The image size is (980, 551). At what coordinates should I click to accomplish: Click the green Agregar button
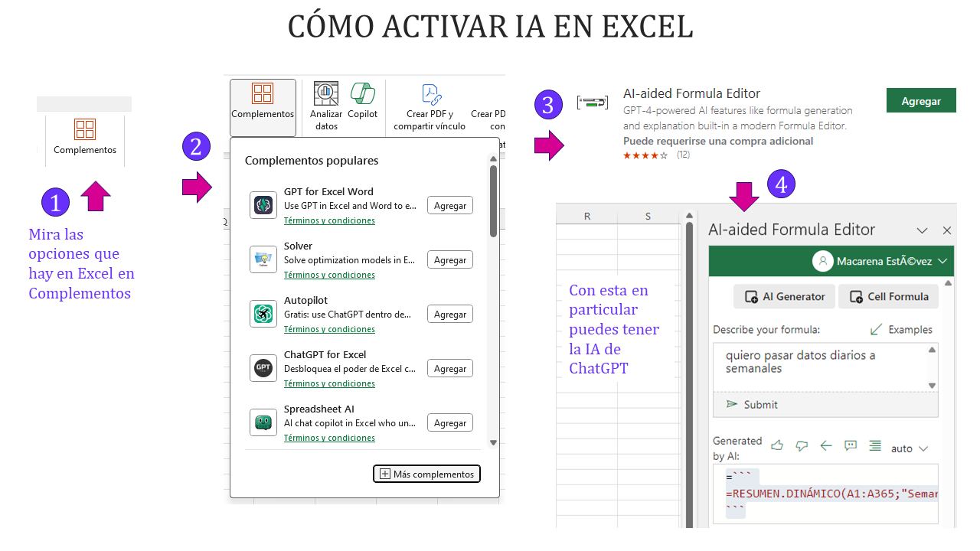click(x=921, y=101)
